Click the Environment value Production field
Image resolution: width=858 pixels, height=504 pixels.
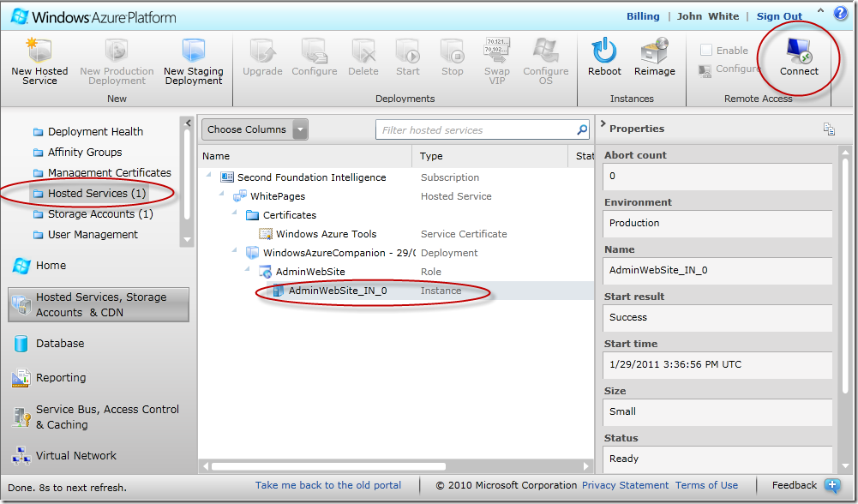coord(717,223)
